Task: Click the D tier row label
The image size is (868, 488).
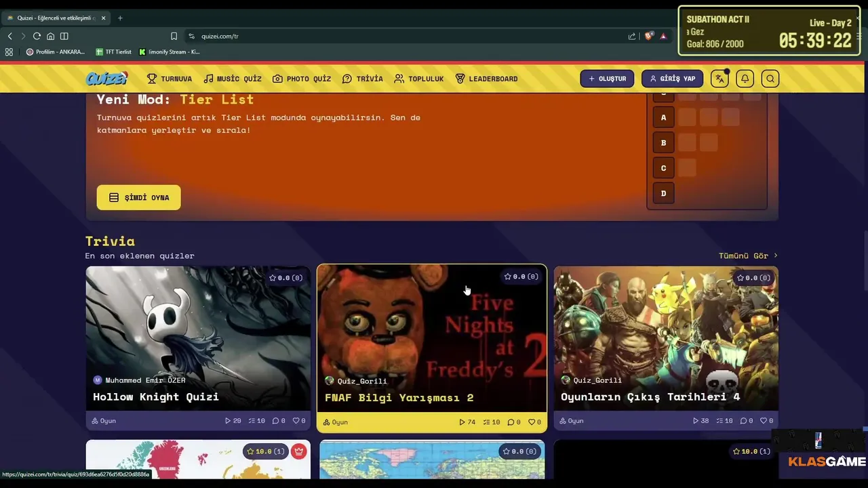Action: coord(663,193)
